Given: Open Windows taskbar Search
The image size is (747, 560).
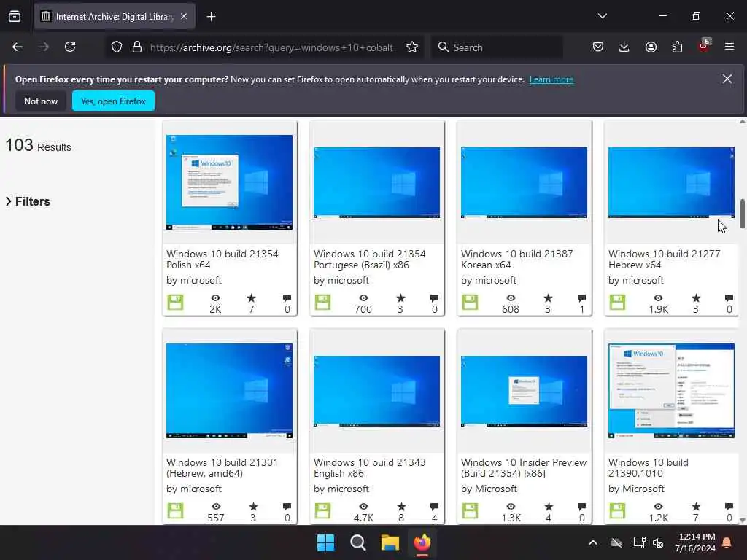Looking at the screenshot, I should 357,542.
